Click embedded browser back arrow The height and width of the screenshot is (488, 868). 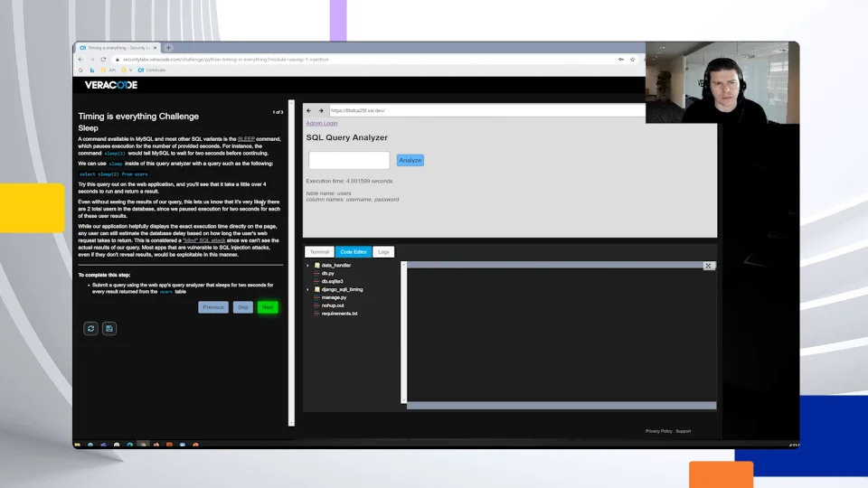coord(309,110)
